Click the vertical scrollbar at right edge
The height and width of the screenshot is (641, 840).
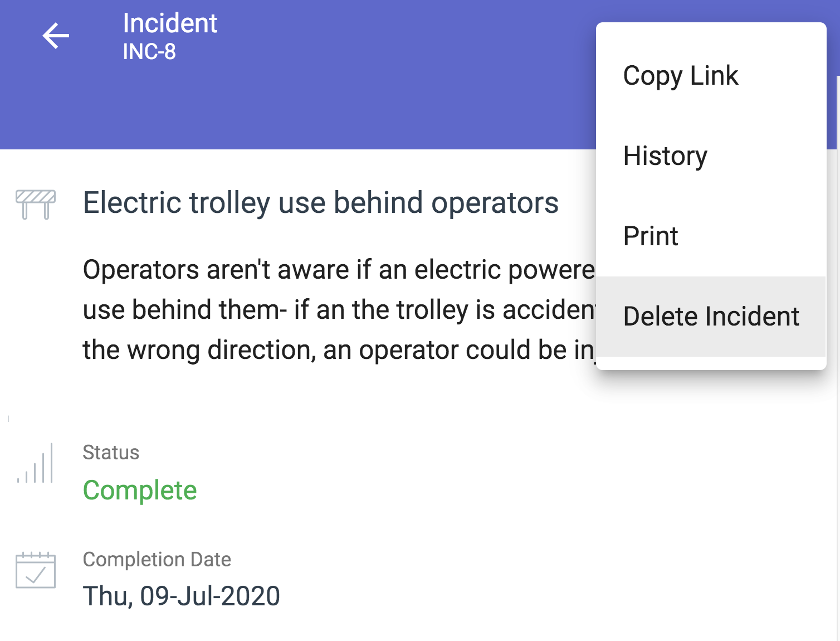(x=837, y=357)
